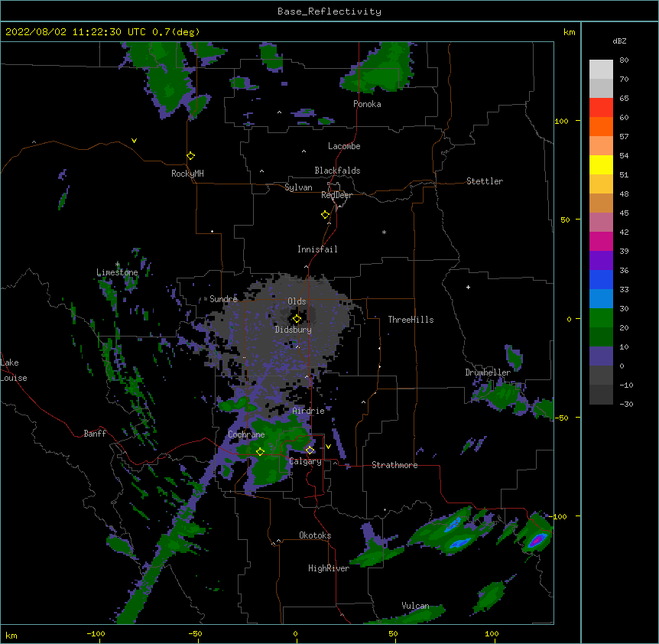Click the ThreeHills town label
This screenshot has height=644, width=659.
pyautogui.click(x=411, y=320)
